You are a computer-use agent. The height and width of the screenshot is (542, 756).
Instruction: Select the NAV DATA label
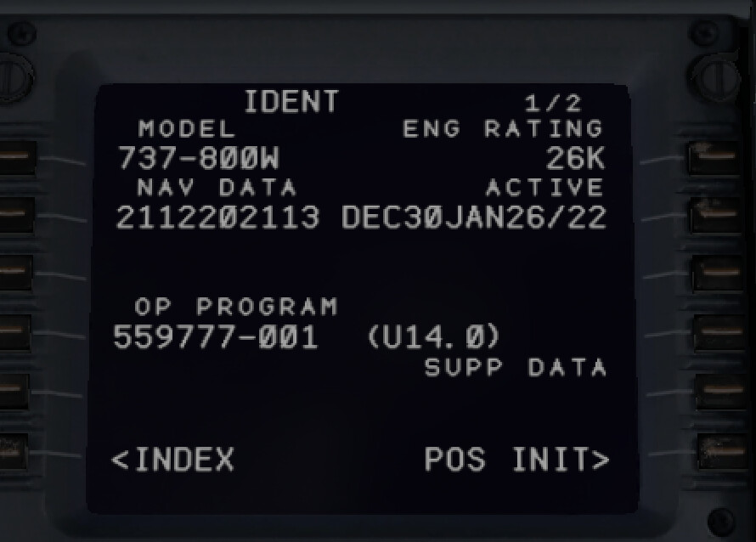tap(217, 188)
